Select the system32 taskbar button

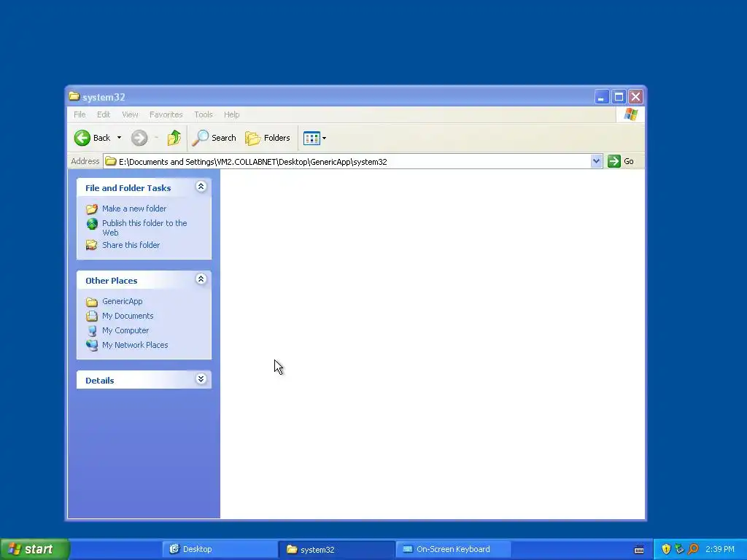[x=337, y=549]
